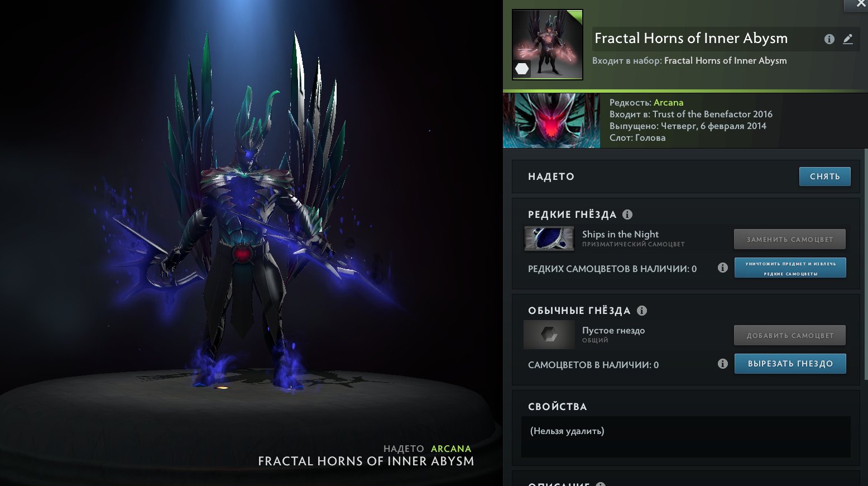Click info icon next to Редкие гнёзда

(x=627, y=215)
